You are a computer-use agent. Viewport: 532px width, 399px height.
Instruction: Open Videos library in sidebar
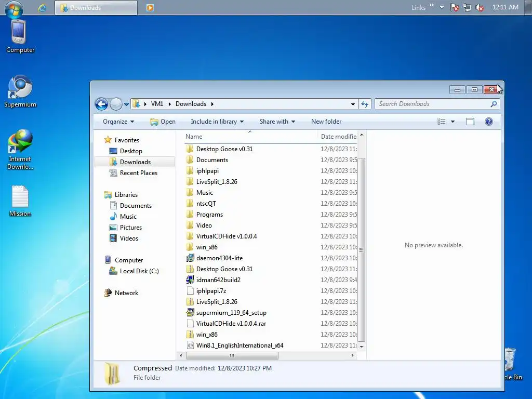(129, 238)
